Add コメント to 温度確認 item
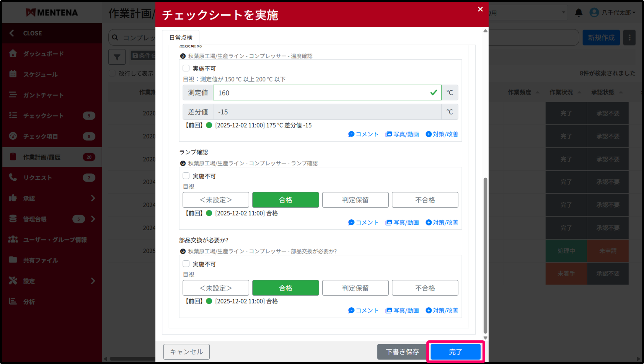Viewport: 644px width, 364px height. [x=363, y=134]
